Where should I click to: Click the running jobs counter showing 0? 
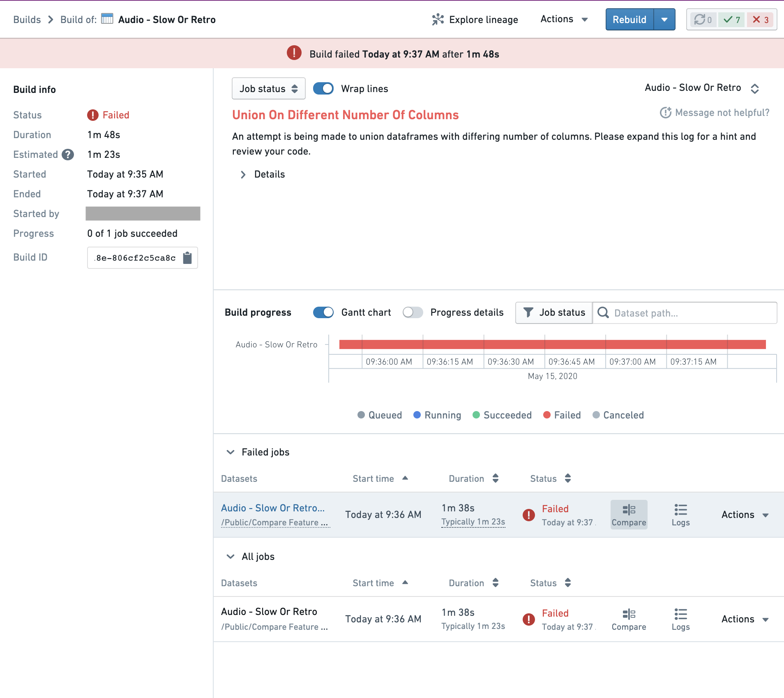click(x=703, y=20)
